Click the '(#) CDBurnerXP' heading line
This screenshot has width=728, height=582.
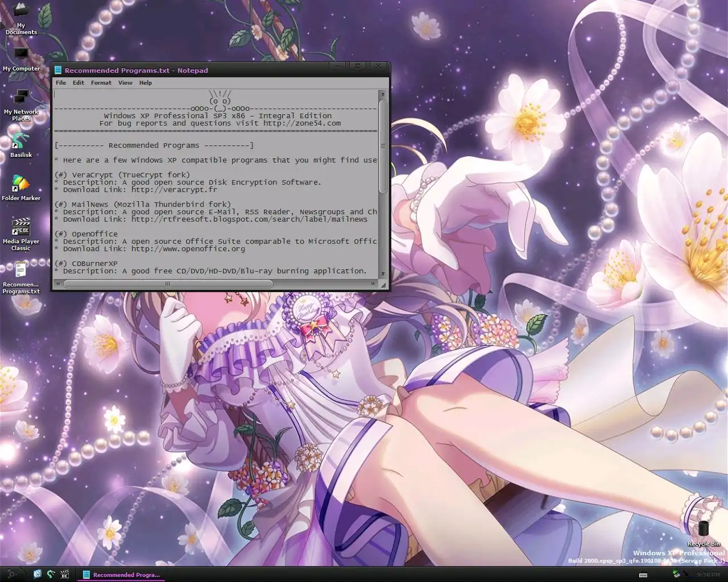point(86,264)
